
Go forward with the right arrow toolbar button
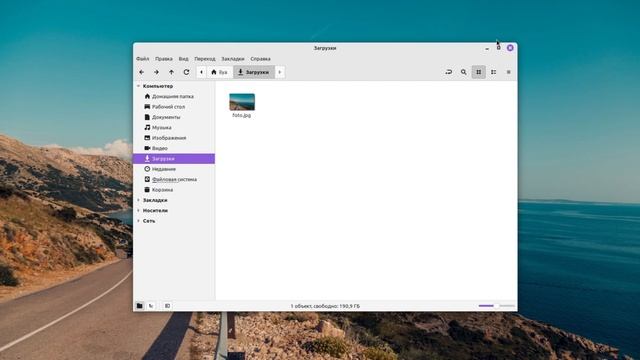click(x=156, y=72)
